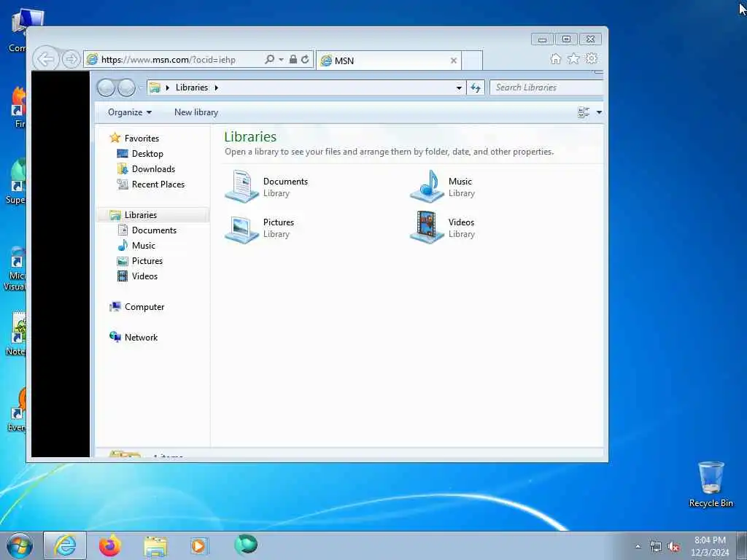Select the Music library icon
This screenshot has width=747, height=560.
click(x=427, y=186)
